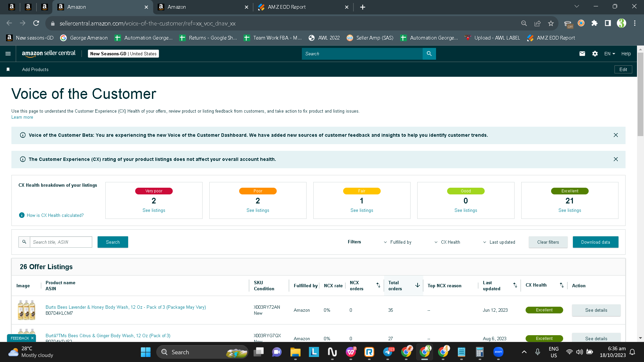
Task: Expand the Last updated filter
Action: click(x=499, y=242)
